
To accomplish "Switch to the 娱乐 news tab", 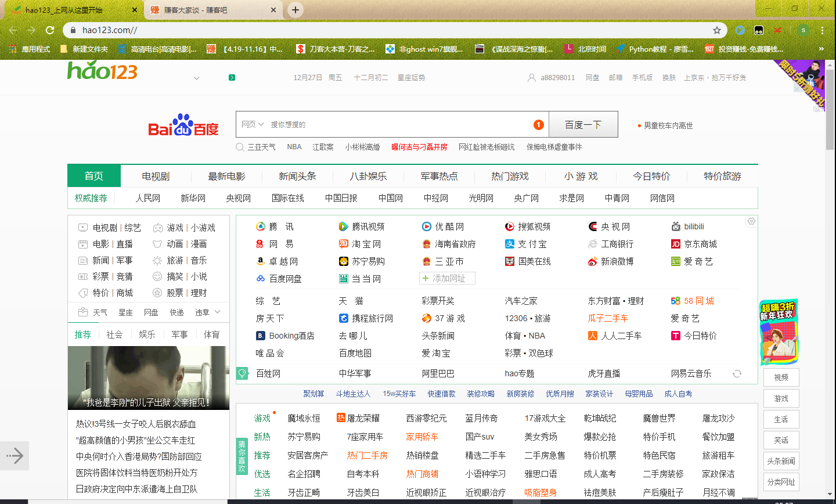I will (x=147, y=334).
